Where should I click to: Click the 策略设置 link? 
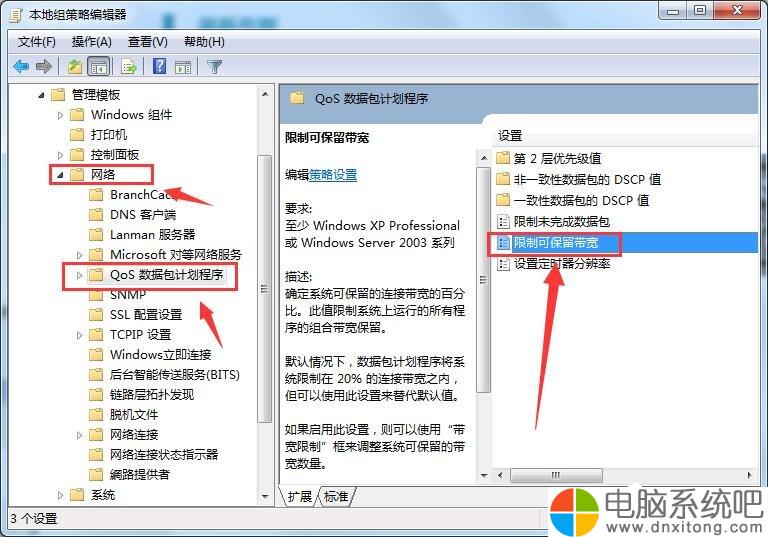(333, 175)
